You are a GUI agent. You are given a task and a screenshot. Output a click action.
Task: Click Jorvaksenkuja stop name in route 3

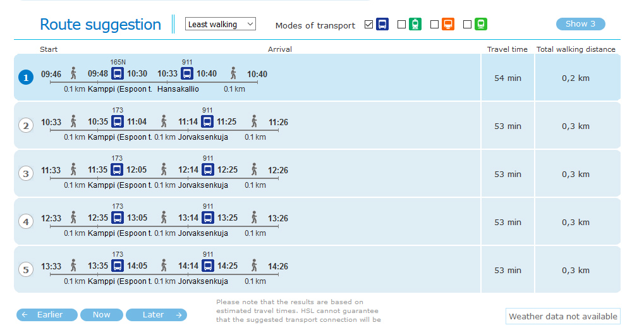tap(203, 185)
